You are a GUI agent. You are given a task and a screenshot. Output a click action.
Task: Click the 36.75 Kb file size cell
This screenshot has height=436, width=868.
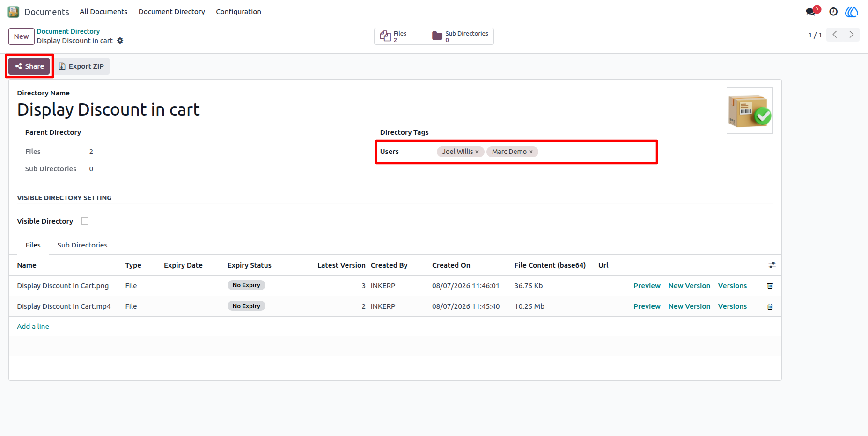(x=529, y=286)
